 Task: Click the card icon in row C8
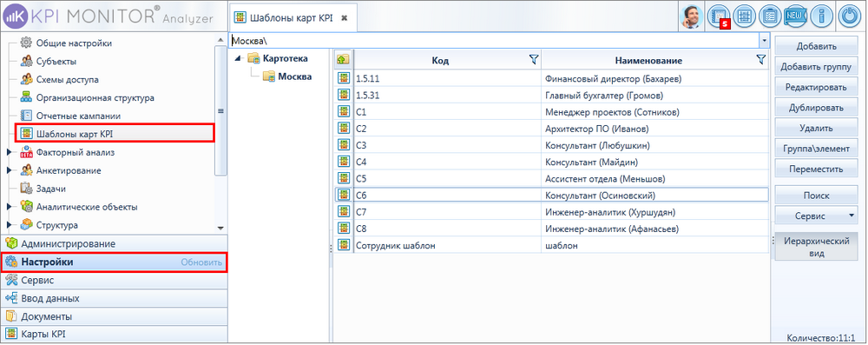click(344, 228)
